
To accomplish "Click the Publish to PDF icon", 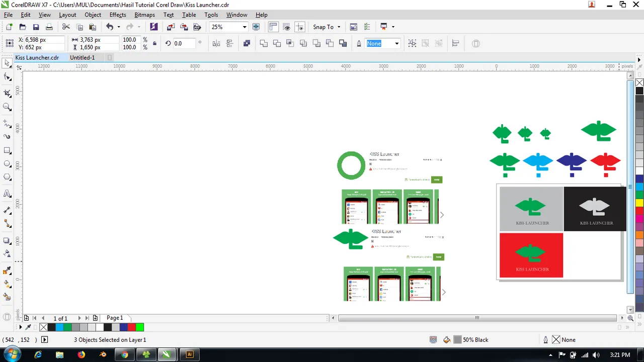I will pyautogui.click(x=197, y=27).
